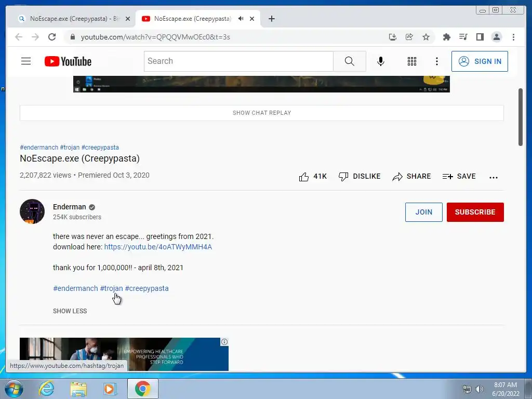Click the browser forward arrow
This screenshot has width=532, height=399.
(35, 37)
